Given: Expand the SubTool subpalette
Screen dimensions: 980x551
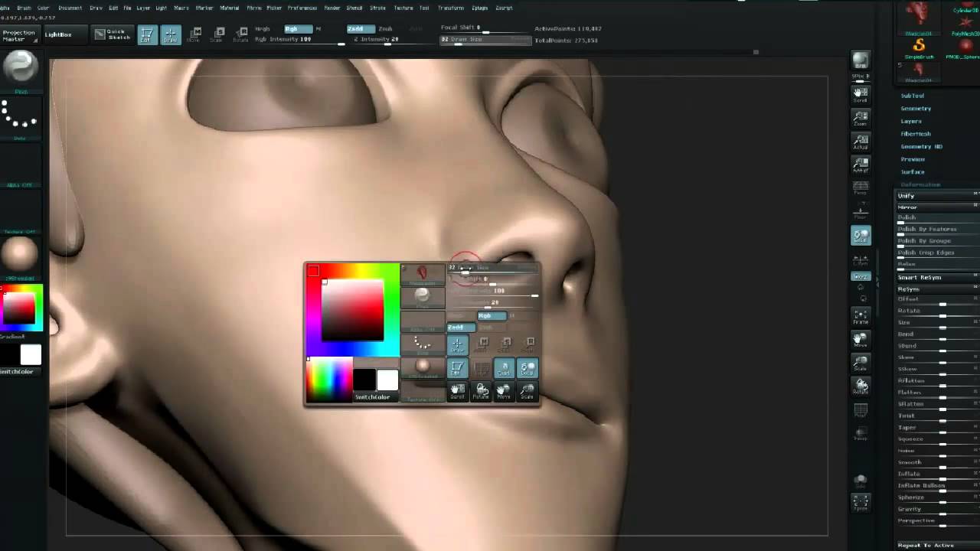Looking at the screenshot, I should (x=913, y=96).
